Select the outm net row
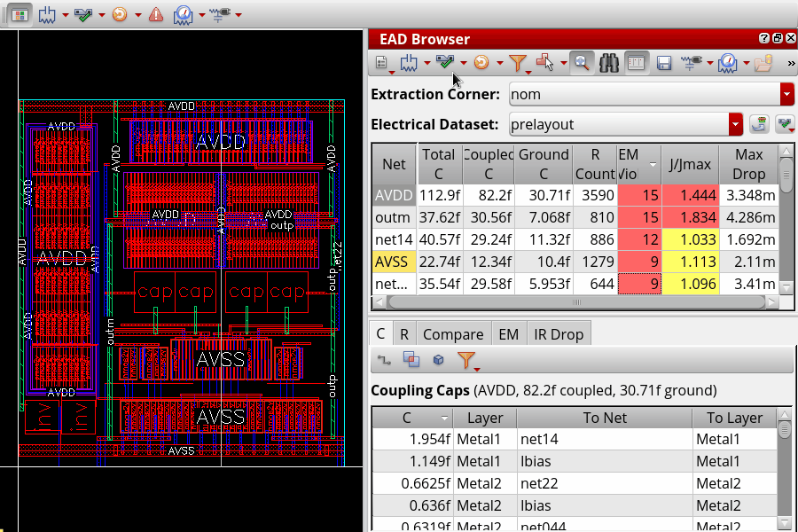The height and width of the screenshot is (532, 798). (393, 217)
